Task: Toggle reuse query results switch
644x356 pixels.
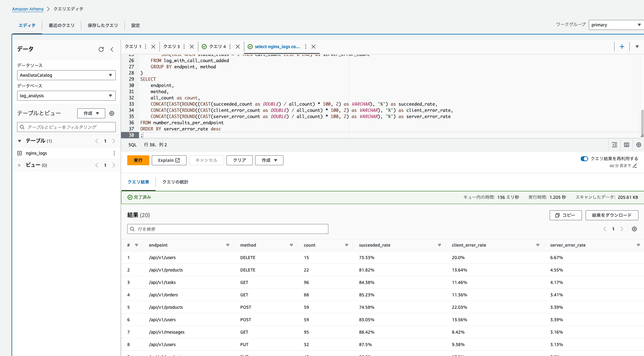Action: (584, 159)
